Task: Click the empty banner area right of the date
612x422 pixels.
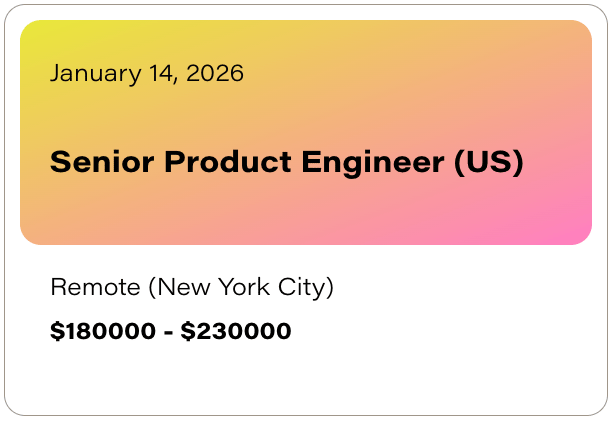Action: [x=420, y=73]
